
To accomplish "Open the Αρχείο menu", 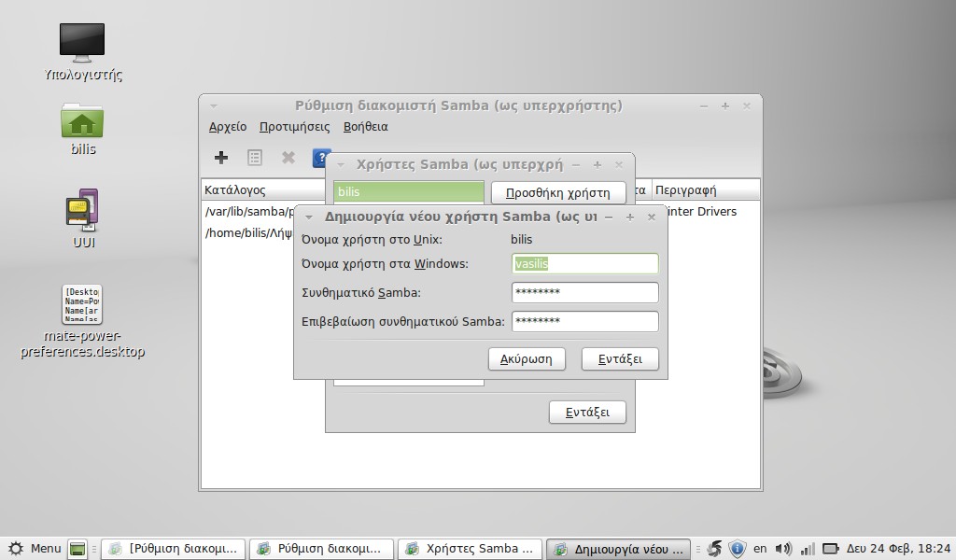I will tap(228, 127).
